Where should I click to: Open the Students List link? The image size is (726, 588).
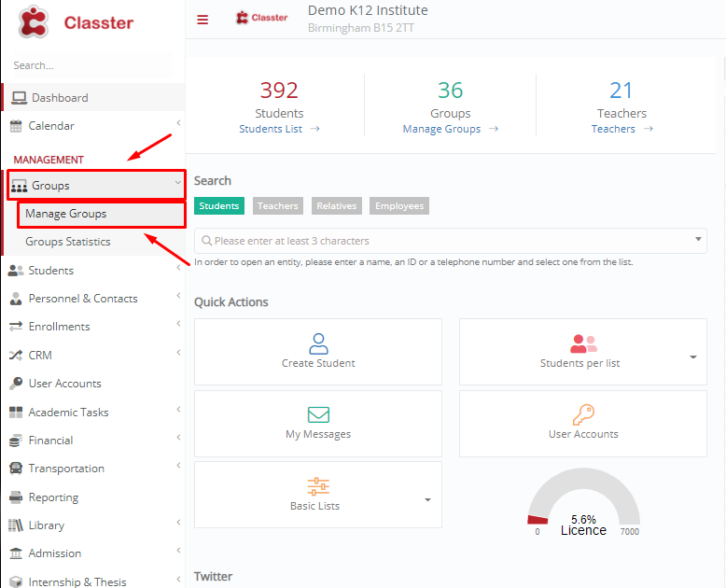271,129
